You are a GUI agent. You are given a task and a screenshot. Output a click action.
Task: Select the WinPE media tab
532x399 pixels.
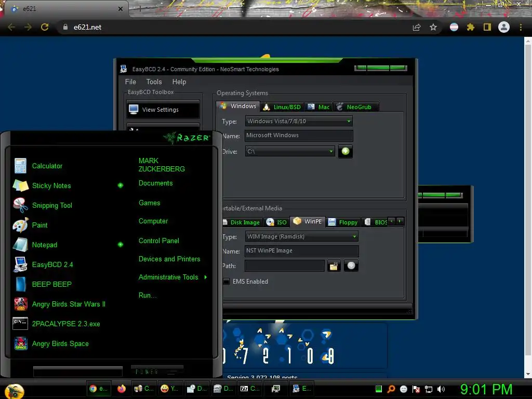click(x=308, y=221)
